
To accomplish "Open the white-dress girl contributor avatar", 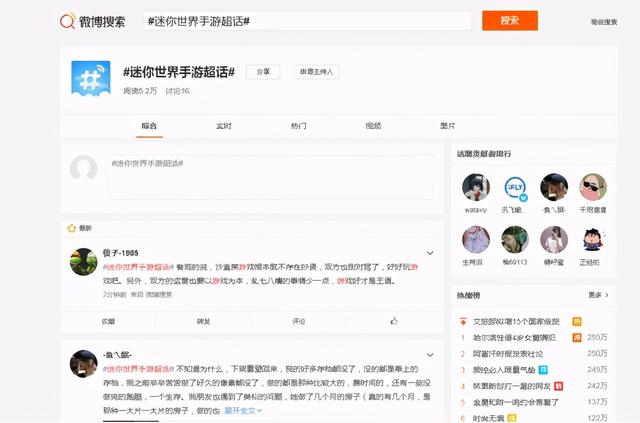I will pyautogui.click(x=554, y=239).
